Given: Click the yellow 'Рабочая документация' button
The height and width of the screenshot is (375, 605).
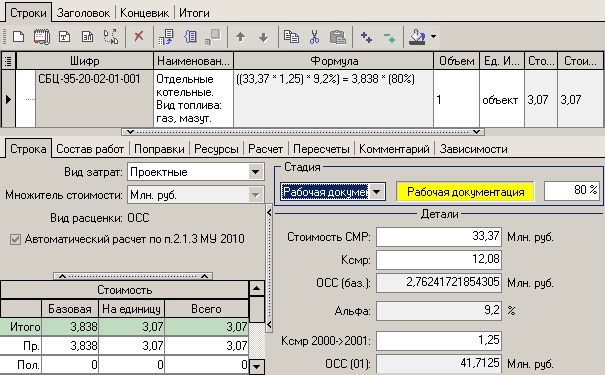Looking at the screenshot, I should pyautogui.click(x=465, y=192).
